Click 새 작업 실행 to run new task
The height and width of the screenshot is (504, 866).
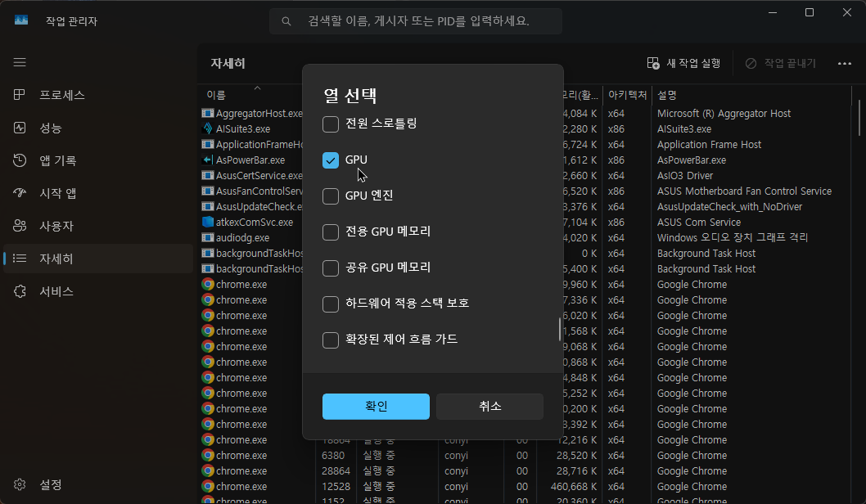click(x=683, y=62)
